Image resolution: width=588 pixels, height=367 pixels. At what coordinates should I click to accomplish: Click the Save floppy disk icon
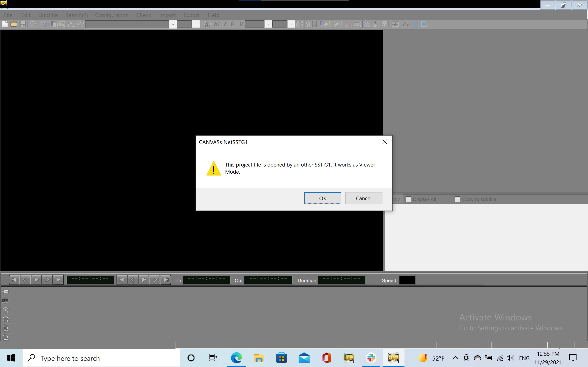pos(23,24)
